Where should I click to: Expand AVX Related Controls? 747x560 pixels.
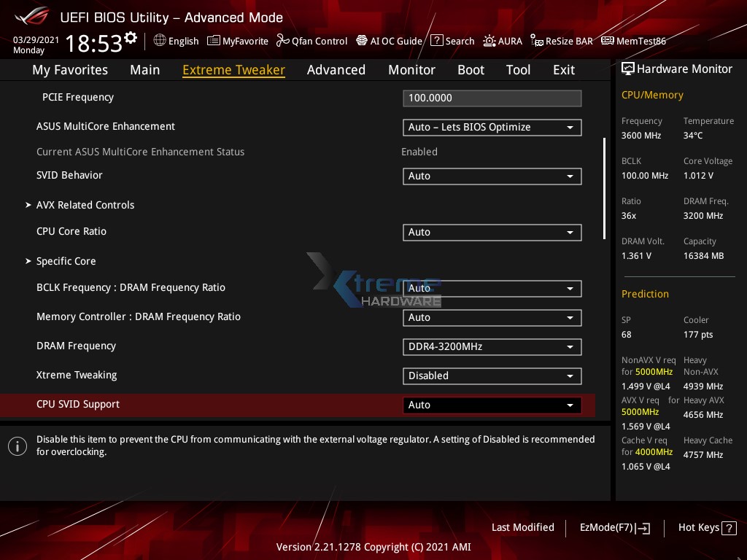[85, 205]
